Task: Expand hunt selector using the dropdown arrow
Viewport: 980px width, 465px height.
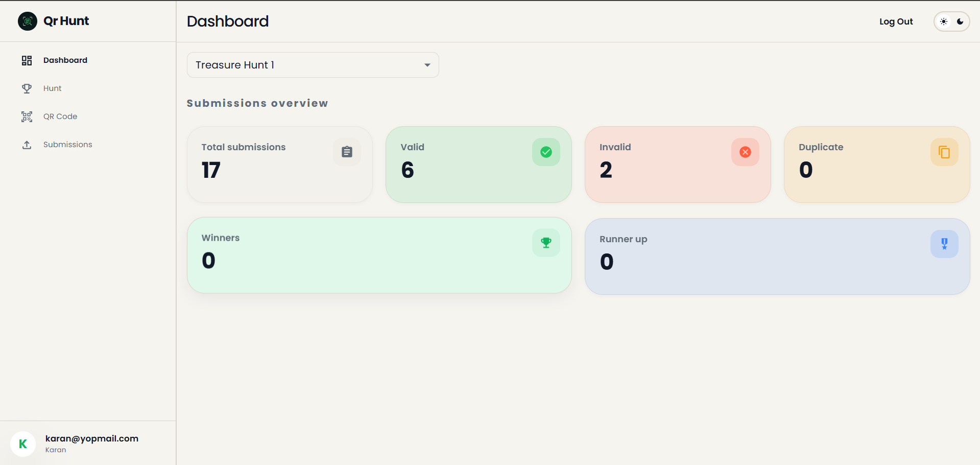Action: point(427,65)
